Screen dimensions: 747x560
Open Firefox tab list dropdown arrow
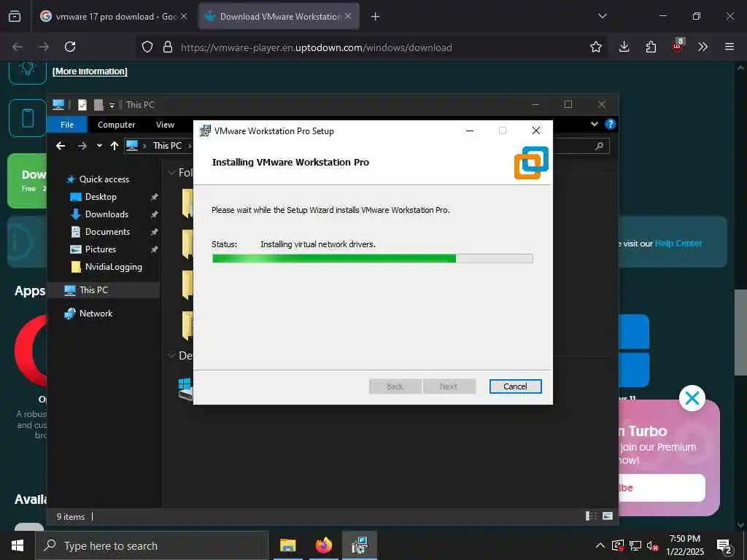click(602, 16)
